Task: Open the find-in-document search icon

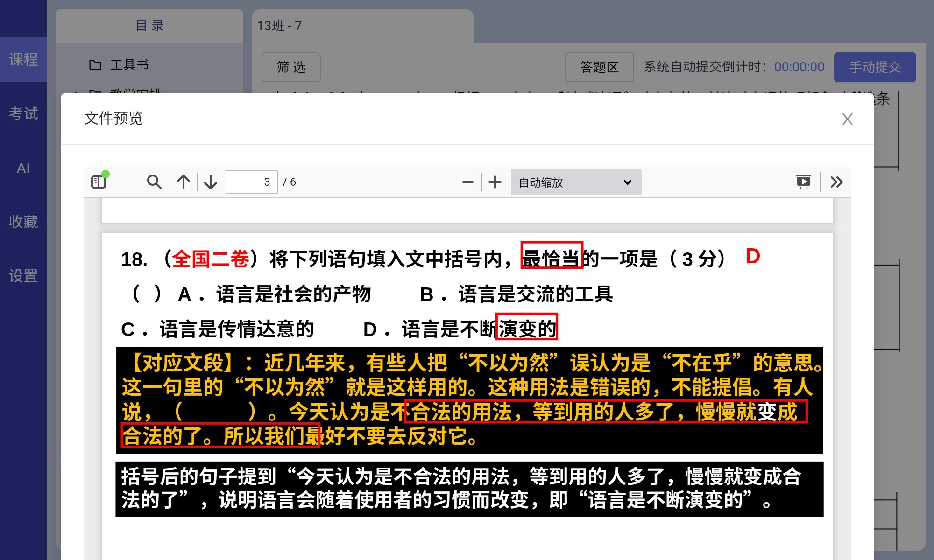Action: [154, 182]
